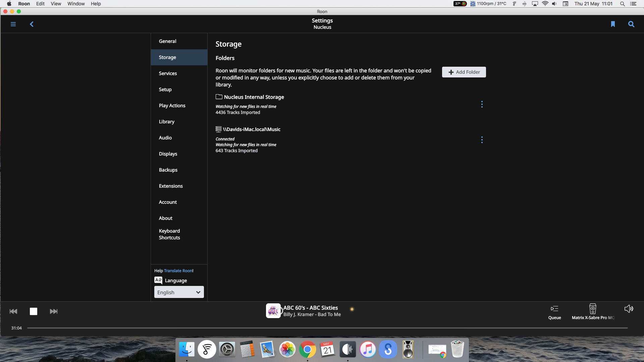Open the Extensions settings tab

179,186
